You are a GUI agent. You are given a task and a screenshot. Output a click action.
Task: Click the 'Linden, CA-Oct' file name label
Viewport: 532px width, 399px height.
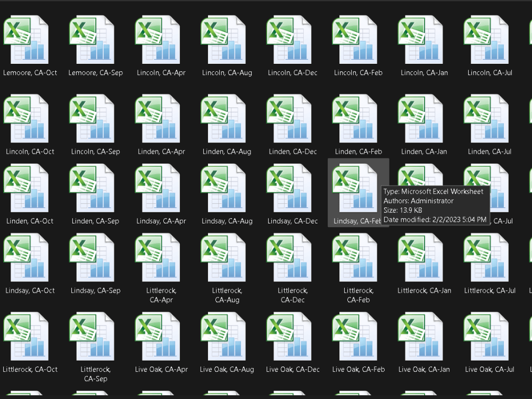(30, 221)
